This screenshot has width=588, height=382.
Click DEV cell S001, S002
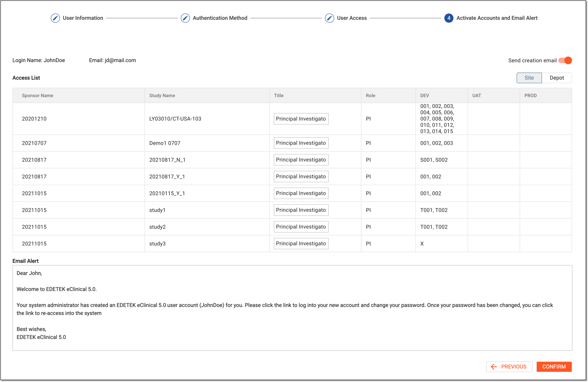pos(434,160)
